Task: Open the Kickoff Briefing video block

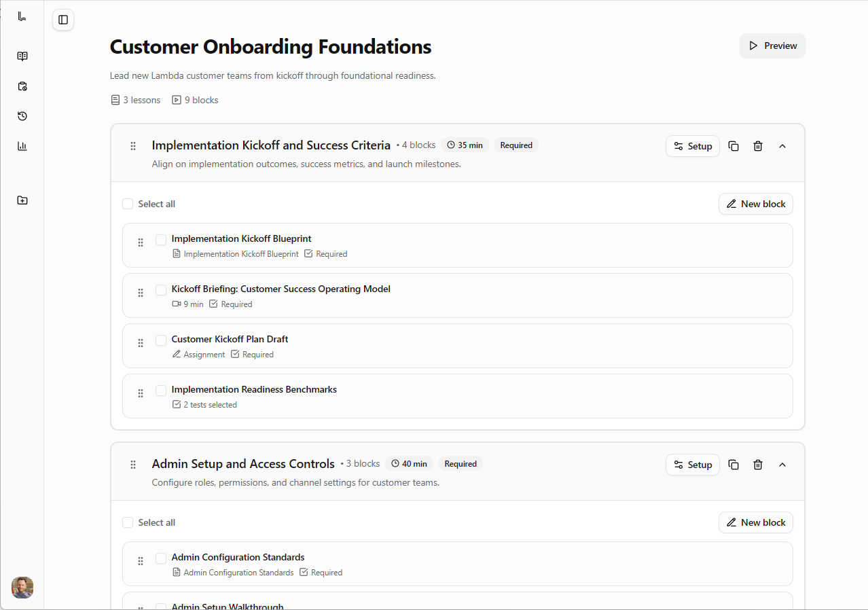Action: (x=281, y=289)
